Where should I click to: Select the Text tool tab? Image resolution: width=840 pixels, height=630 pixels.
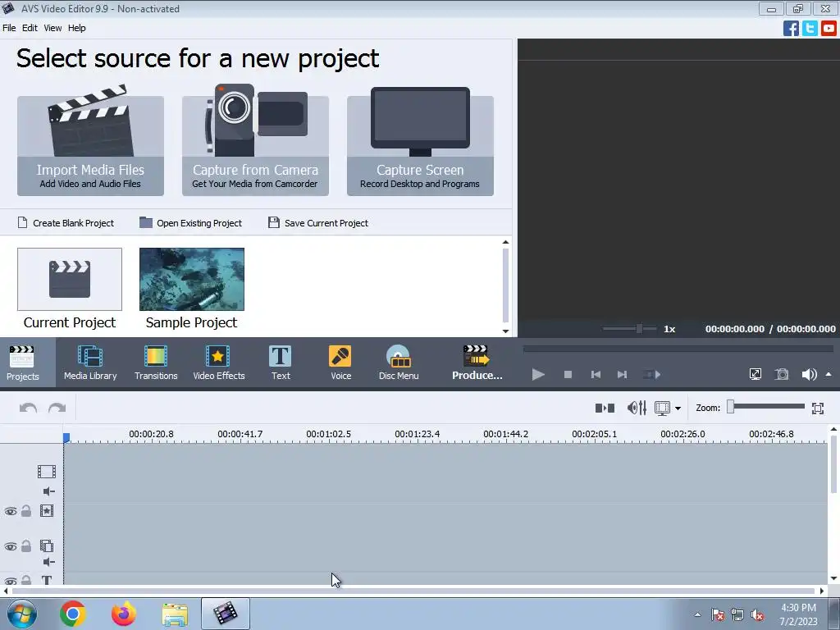pos(281,363)
